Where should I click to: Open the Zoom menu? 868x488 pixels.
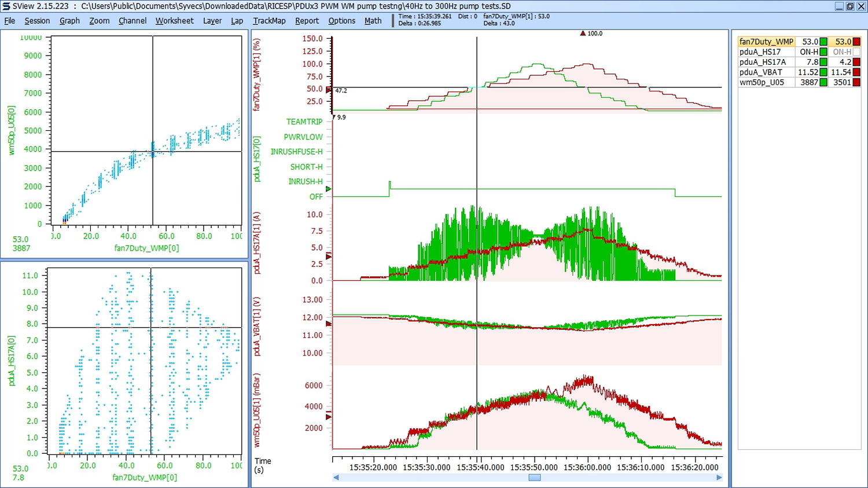point(99,20)
